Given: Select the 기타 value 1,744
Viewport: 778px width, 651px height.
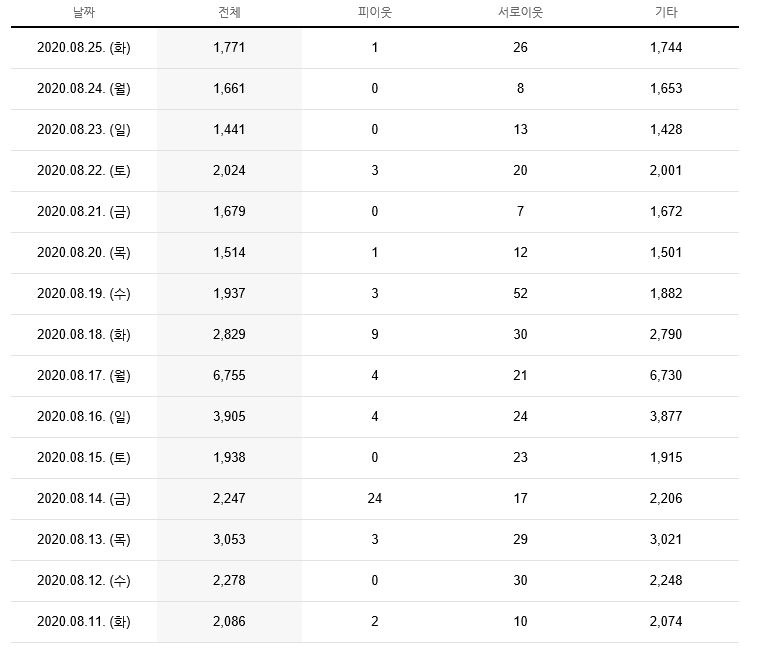Looking at the screenshot, I should point(666,48).
